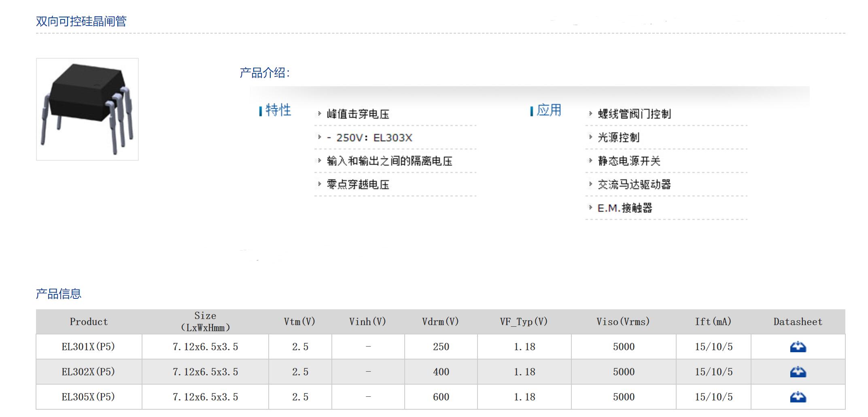Image resolution: width=868 pixels, height=417 pixels.
Task: Download the EL302X(P5) datasheet
Action: pos(798,372)
